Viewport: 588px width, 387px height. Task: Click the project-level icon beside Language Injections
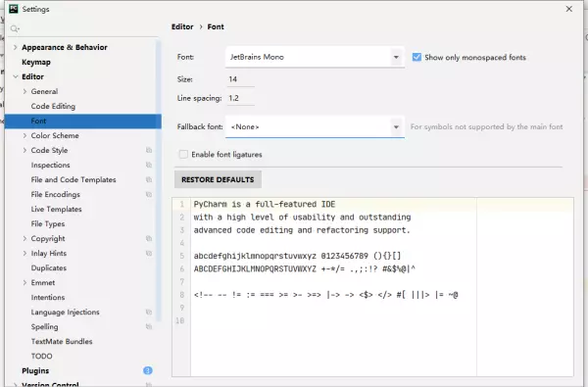[x=149, y=312]
